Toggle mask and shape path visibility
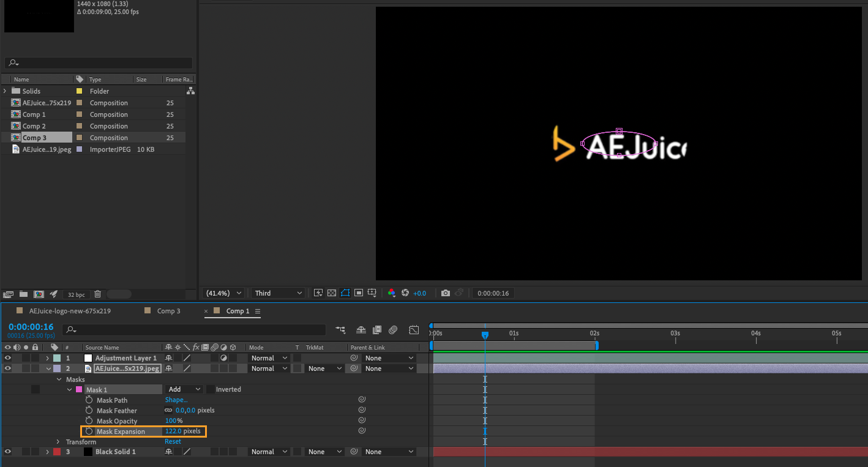This screenshot has width=868, height=467. [345, 293]
